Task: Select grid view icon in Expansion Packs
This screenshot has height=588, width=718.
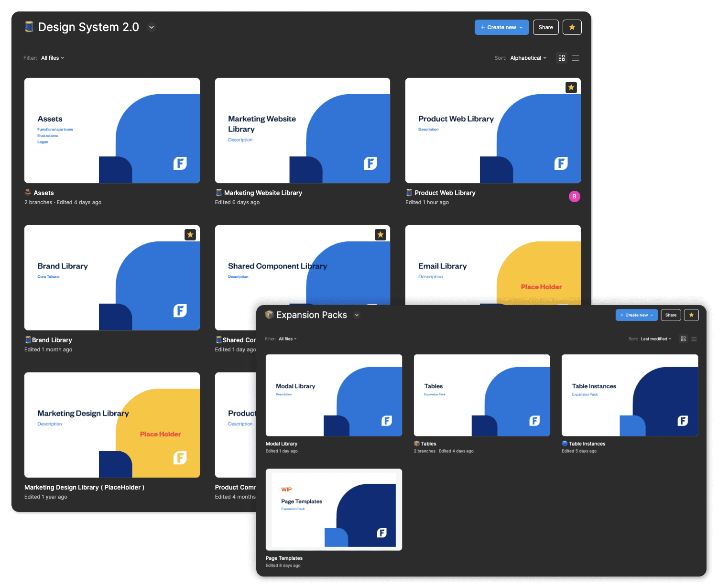Action: (683, 339)
